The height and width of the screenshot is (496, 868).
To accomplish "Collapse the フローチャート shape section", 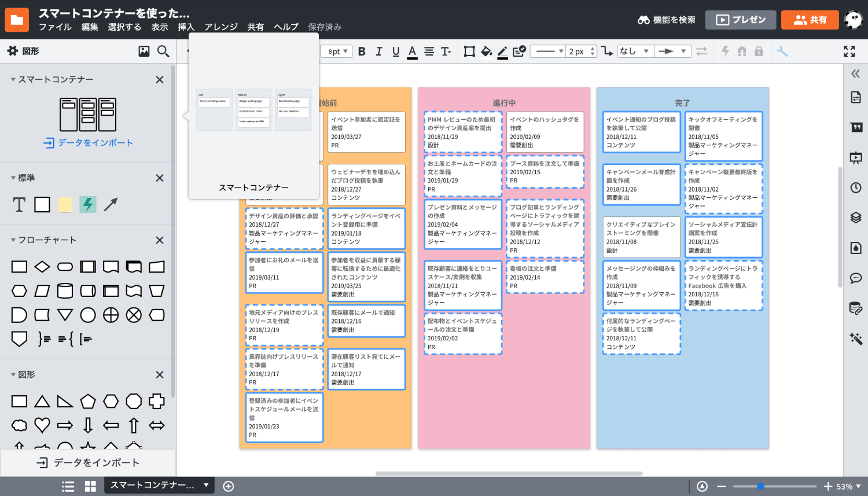I will pyautogui.click(x=13, y=240).
